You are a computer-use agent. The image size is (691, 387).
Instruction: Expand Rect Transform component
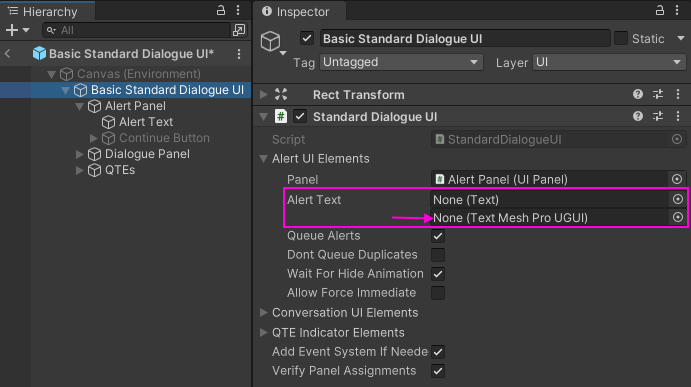[264, 94]
